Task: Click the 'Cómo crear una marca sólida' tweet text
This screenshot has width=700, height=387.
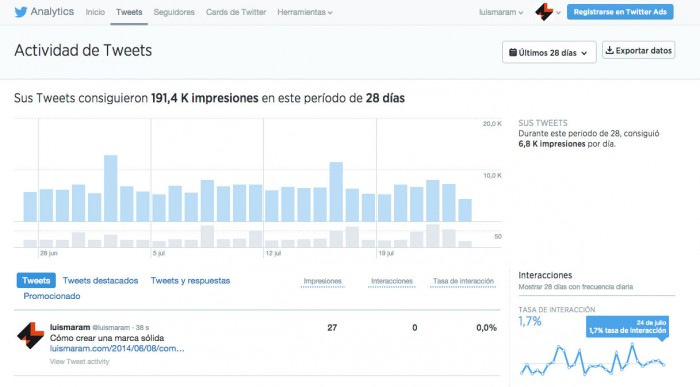Action: 107,338
